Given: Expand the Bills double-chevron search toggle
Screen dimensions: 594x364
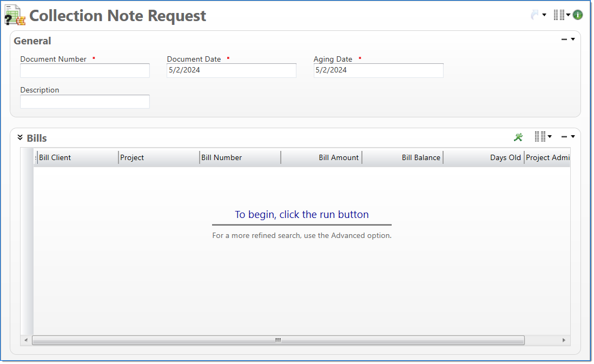Looking at the screenshot, I should pos(20,137).
